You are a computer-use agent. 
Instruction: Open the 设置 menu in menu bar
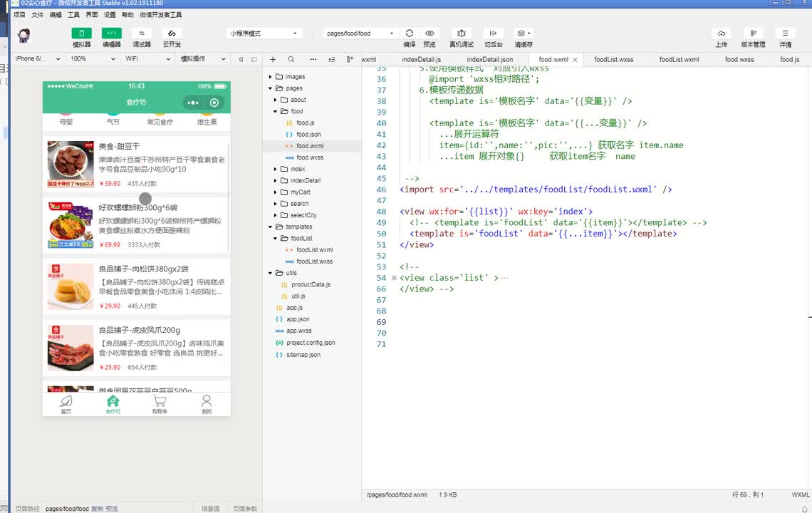[110, 14]
